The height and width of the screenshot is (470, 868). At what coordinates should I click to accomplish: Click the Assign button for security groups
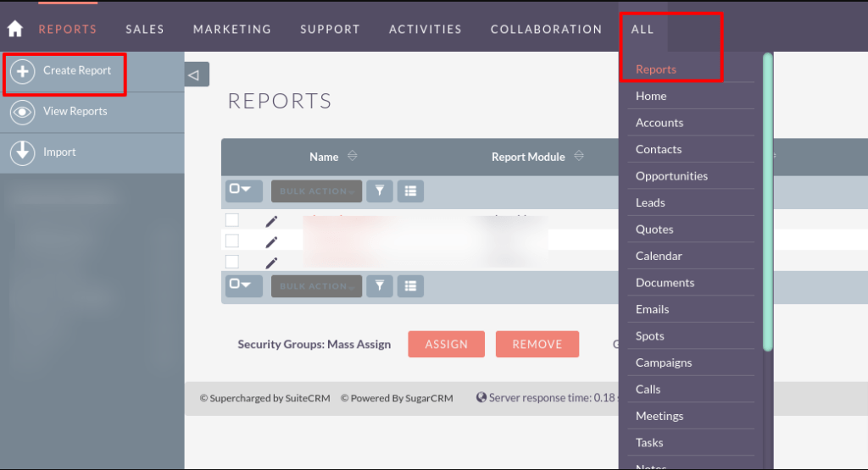pyautogui.click(x=446, y=344)
